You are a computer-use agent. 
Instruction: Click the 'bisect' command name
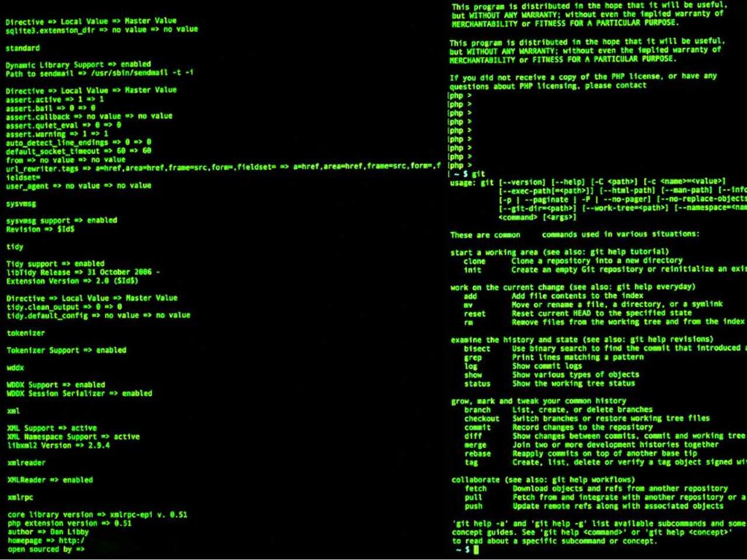point(477,349)
